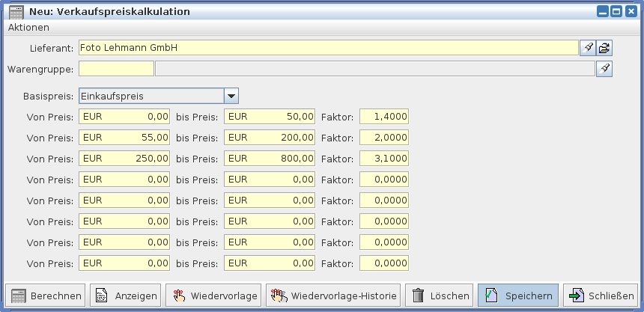Delete the record with Löschen

click(x=440, y=296)
